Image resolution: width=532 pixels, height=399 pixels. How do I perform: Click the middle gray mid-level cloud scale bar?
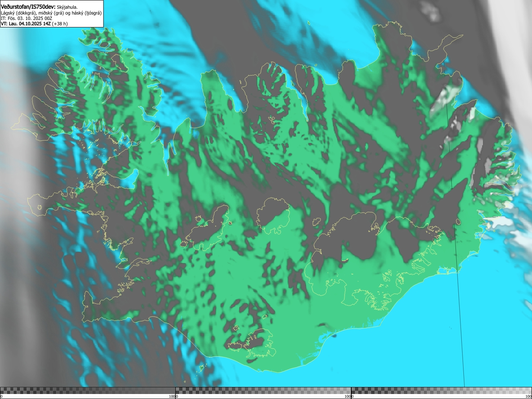click(x=263, y=391)
